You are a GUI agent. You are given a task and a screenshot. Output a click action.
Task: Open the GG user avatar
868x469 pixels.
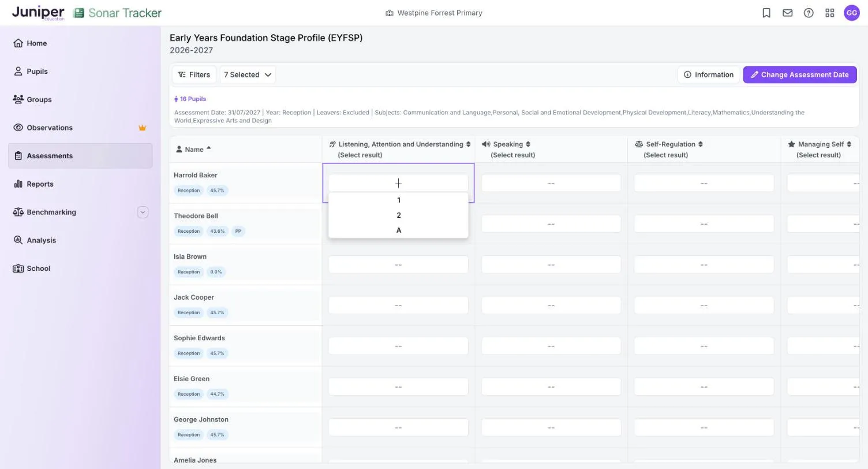[852, 13]
